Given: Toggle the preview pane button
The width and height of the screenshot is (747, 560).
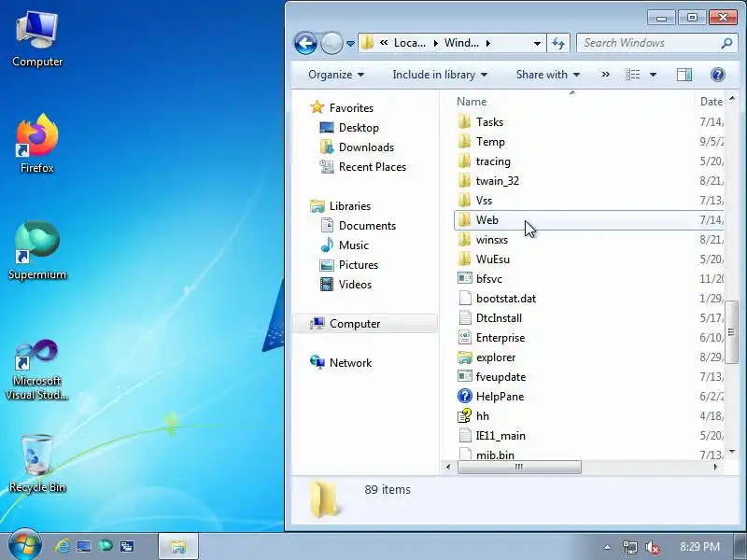Looking at the screenshot, I should pos(684,75).
